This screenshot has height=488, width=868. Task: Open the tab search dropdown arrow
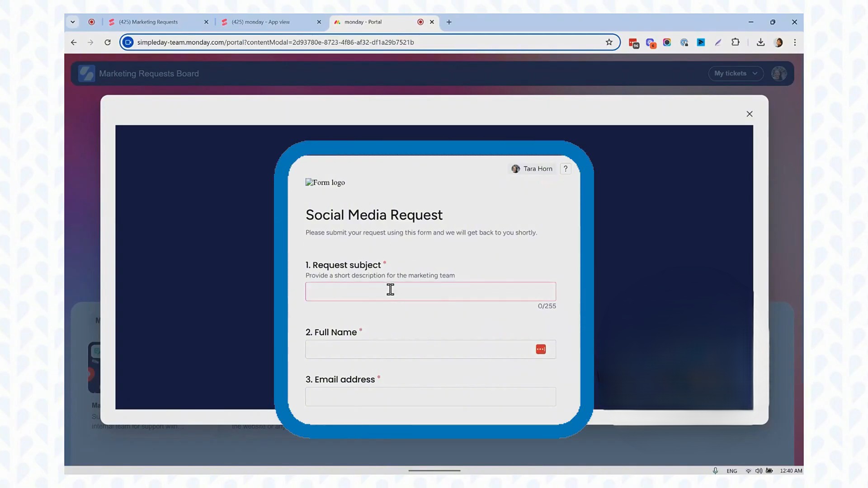pos(72,22)
